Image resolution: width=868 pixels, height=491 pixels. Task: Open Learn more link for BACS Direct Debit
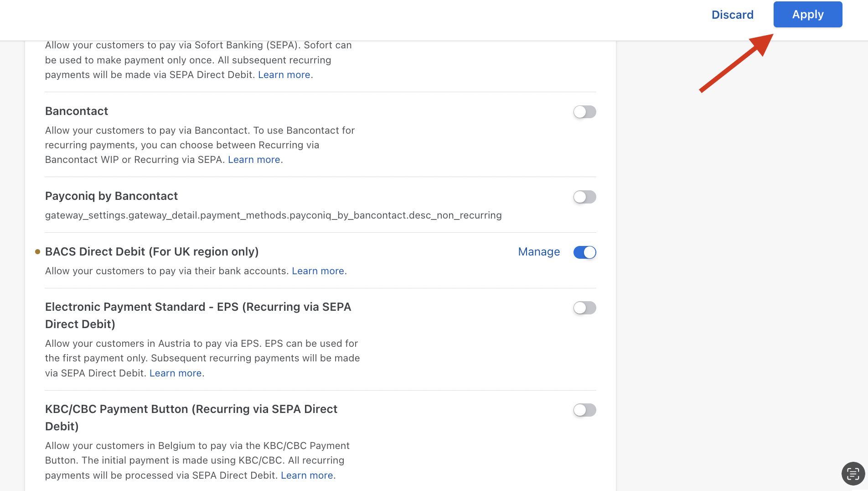(x=319, y=271)
